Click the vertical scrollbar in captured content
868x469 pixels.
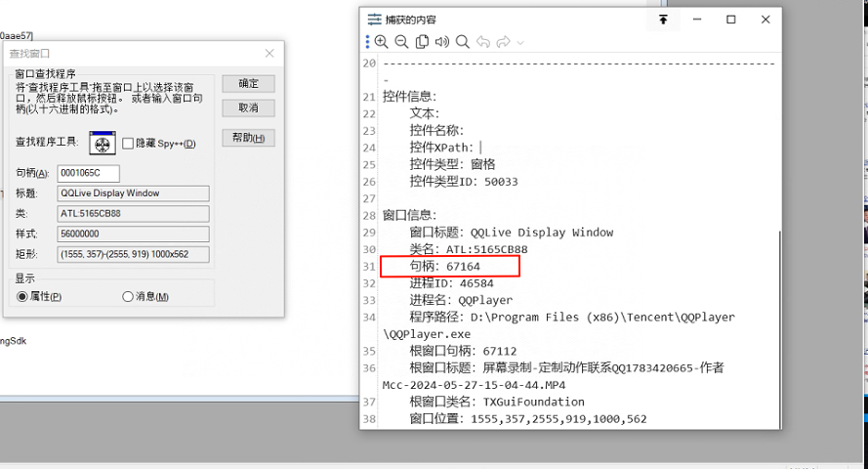pos(779,329)
